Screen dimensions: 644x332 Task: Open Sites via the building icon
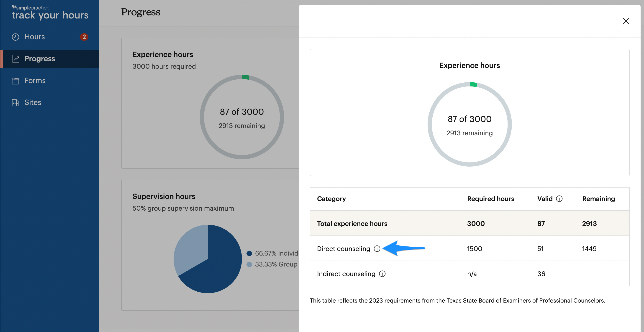pos(15,102)
